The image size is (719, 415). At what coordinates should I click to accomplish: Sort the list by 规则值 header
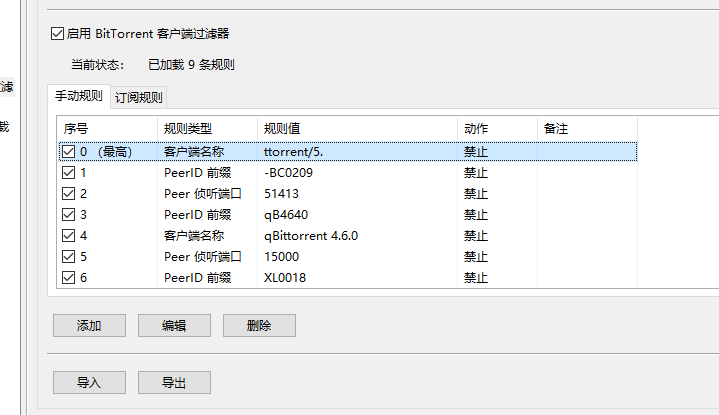point(357,129)
